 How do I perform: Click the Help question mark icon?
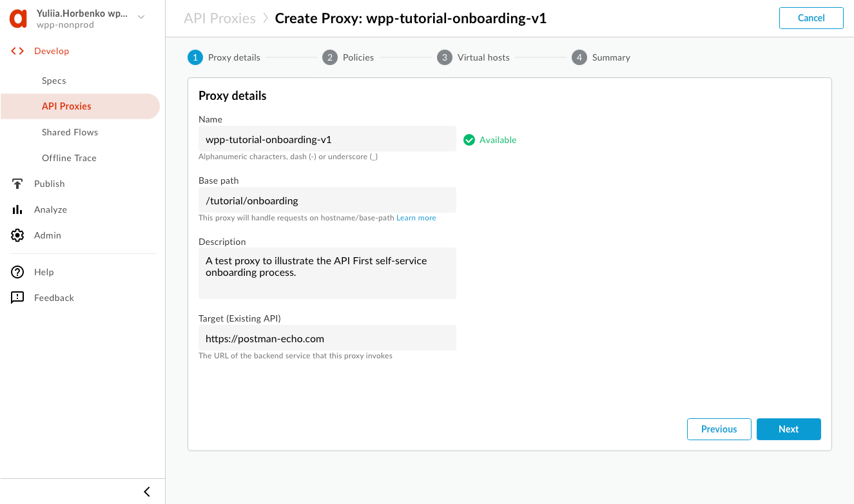pyautogui.click(x=18, y=272)
